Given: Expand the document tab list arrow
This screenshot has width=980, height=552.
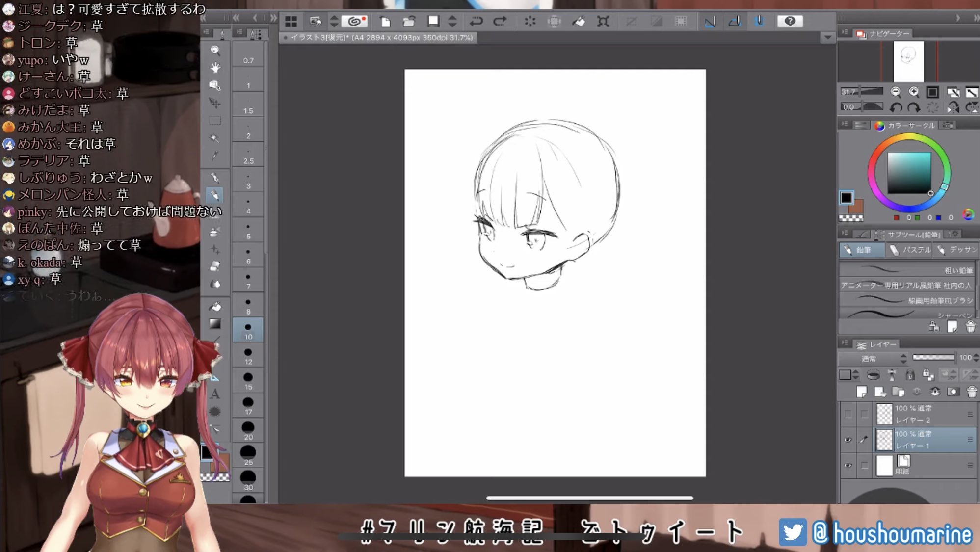Looking at the screenshot, I should [x=828, y=37].
